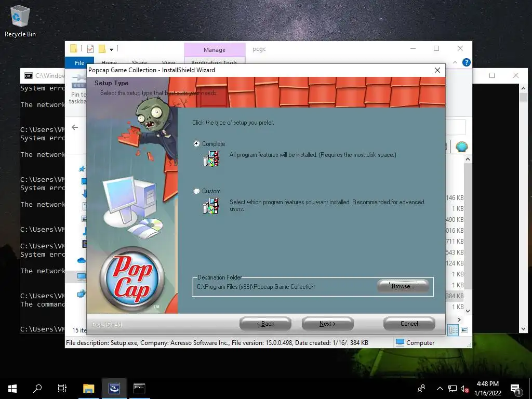Viewport: 532px width, 399px height.
Task: Click the Custom setup type icon
Action: click(x=211, y=206)
